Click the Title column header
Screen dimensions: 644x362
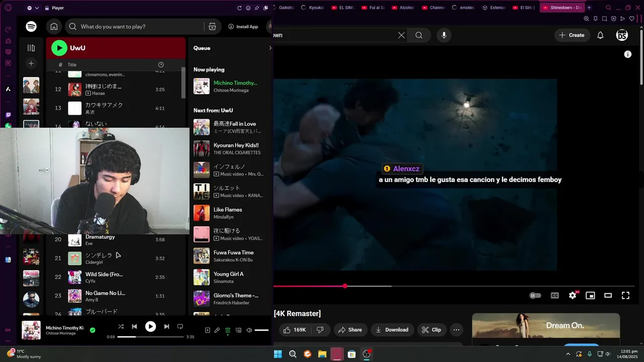(x=72, y=65)
